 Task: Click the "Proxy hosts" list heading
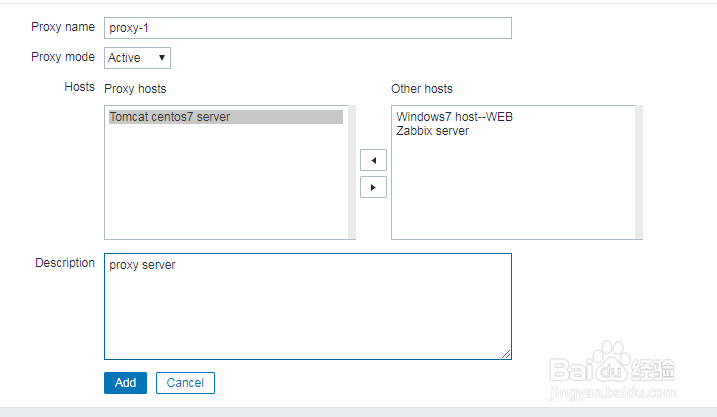[x=135, y=89]
